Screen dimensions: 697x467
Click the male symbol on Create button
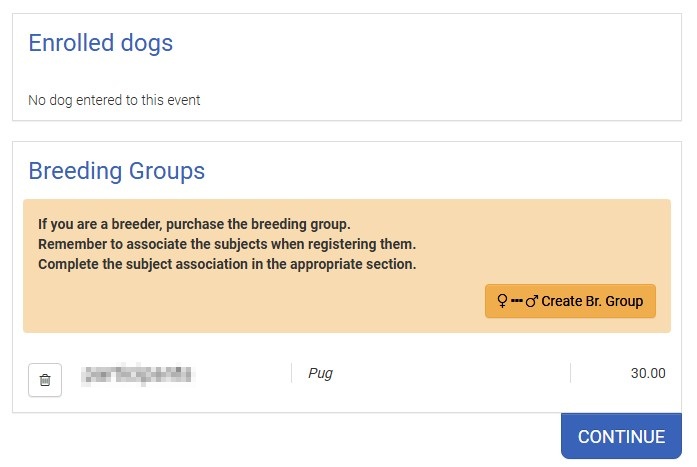coord(532,301)
